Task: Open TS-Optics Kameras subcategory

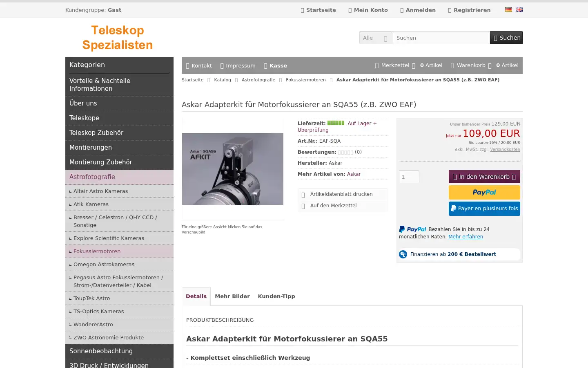Action: pos(119,312)
